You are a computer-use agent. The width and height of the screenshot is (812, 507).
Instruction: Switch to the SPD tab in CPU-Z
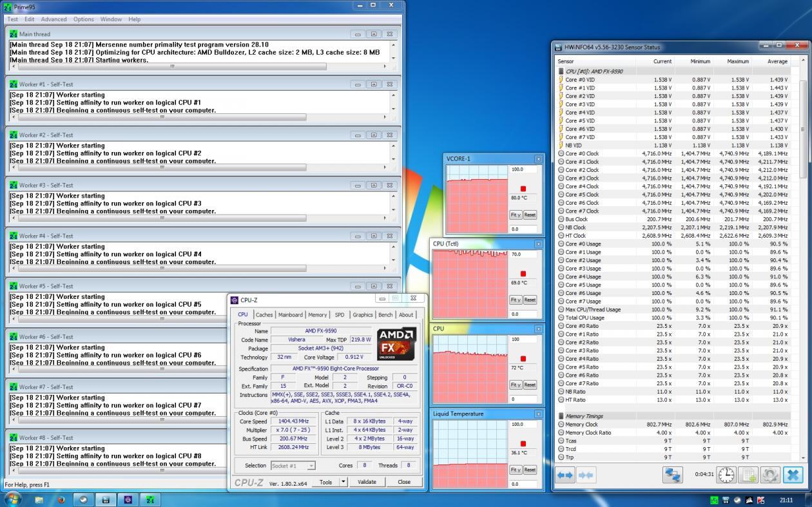tap(340, 315)
